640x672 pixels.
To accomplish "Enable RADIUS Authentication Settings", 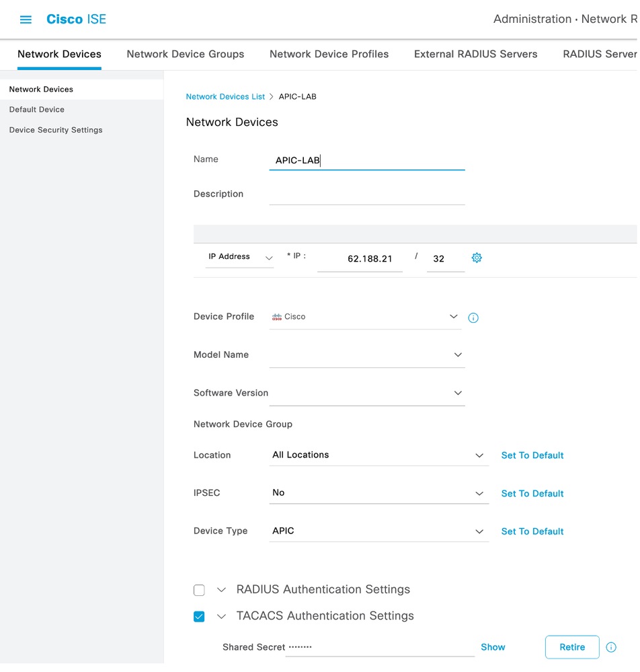I will pos(199,590).
